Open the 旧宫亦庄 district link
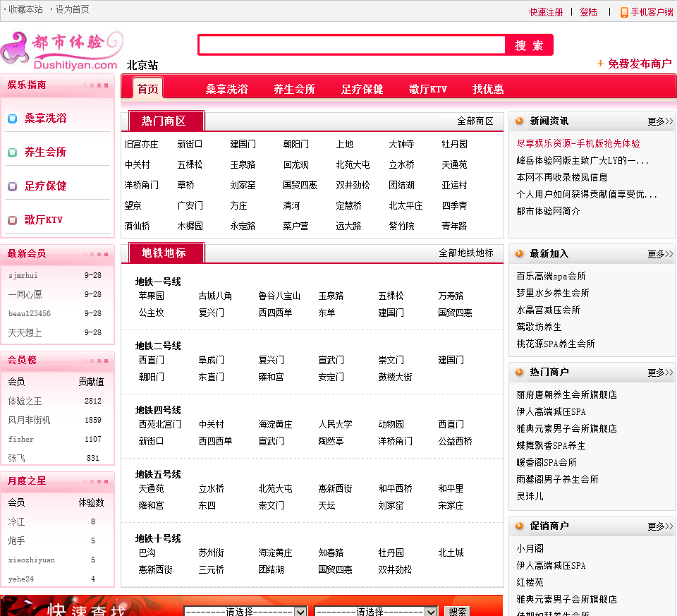This screenshot has height=616, width=677. [x=141, y=144]
